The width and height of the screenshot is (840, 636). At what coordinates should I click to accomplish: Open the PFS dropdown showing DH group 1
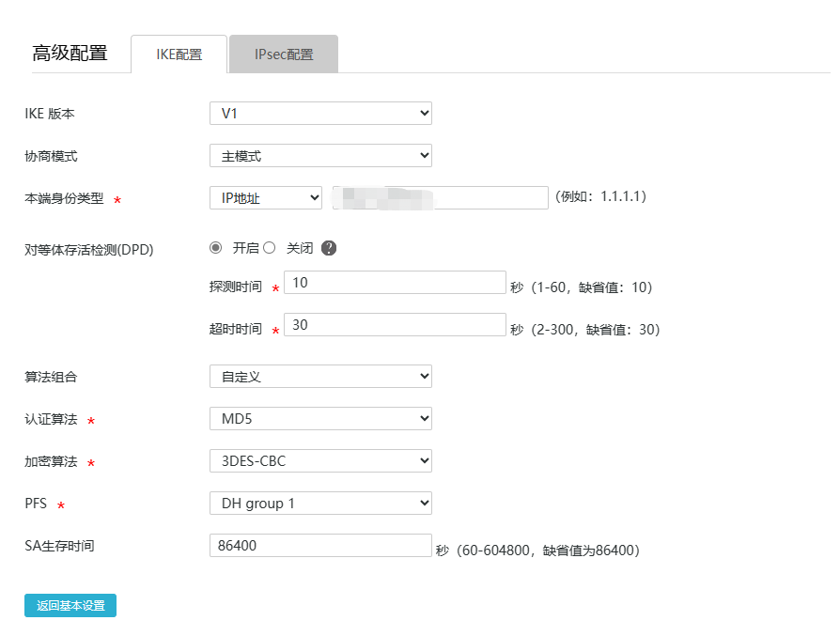click(320, 504)
